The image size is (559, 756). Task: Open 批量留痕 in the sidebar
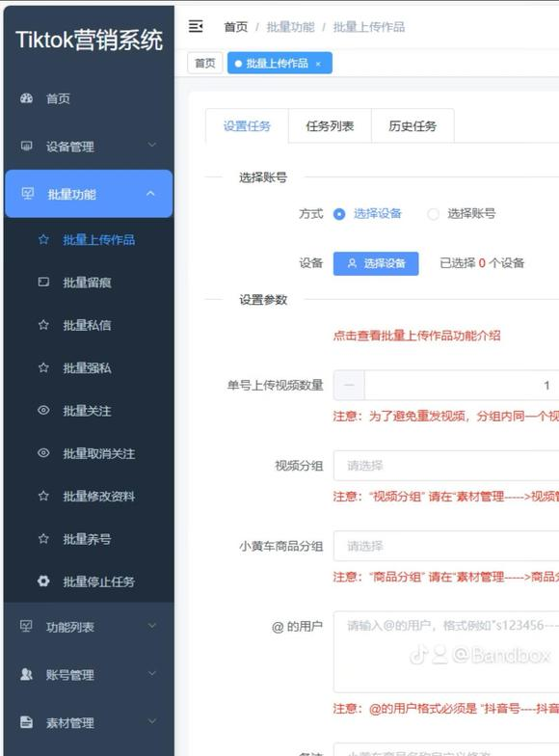coord(89,283)
